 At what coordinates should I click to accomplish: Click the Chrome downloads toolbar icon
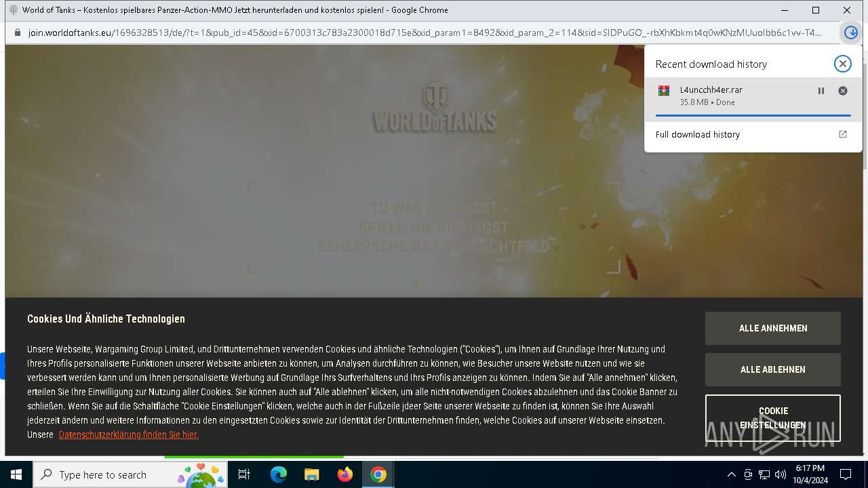(850, 33)
